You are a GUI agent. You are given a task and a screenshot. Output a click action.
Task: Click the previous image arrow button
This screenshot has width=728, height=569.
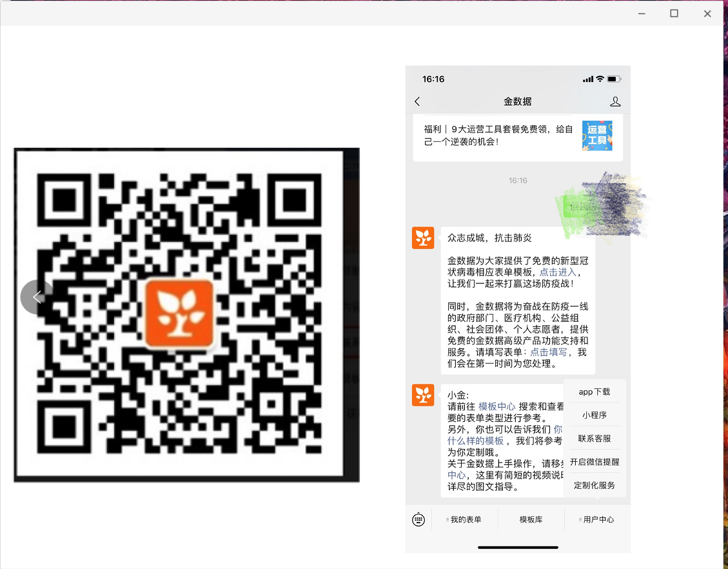coord(37,297)
